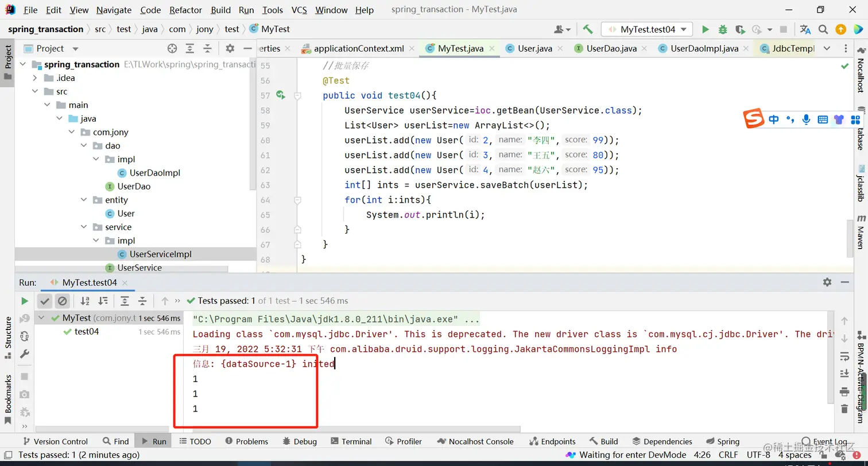
Task: Open the Sogou soft keyboard icon
Action: tap(823, 119)
